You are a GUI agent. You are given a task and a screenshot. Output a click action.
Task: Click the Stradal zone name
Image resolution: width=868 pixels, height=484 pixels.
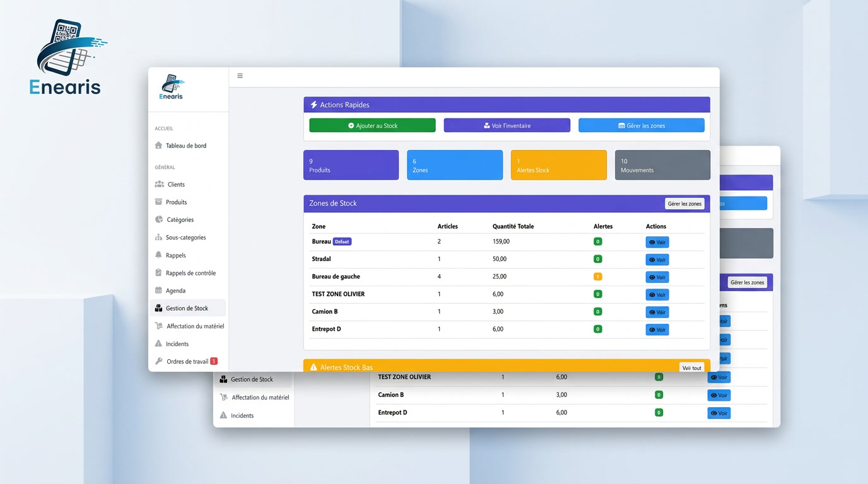click(321, 259)
